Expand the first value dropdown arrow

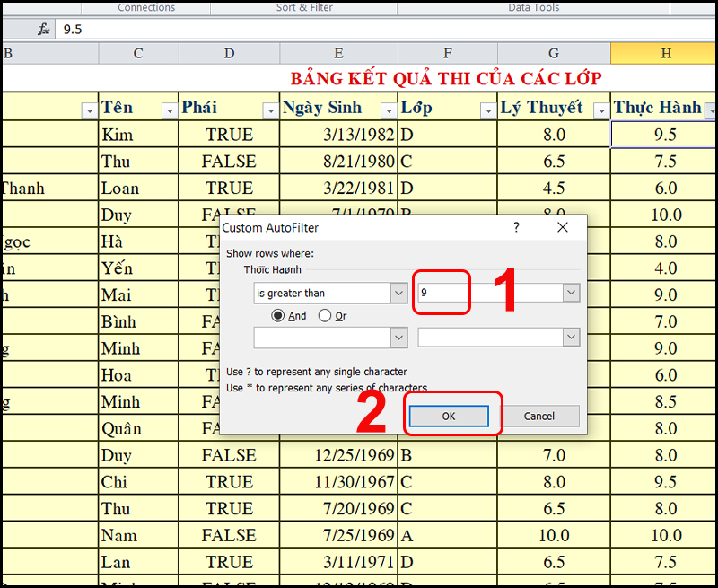[570, 293]
